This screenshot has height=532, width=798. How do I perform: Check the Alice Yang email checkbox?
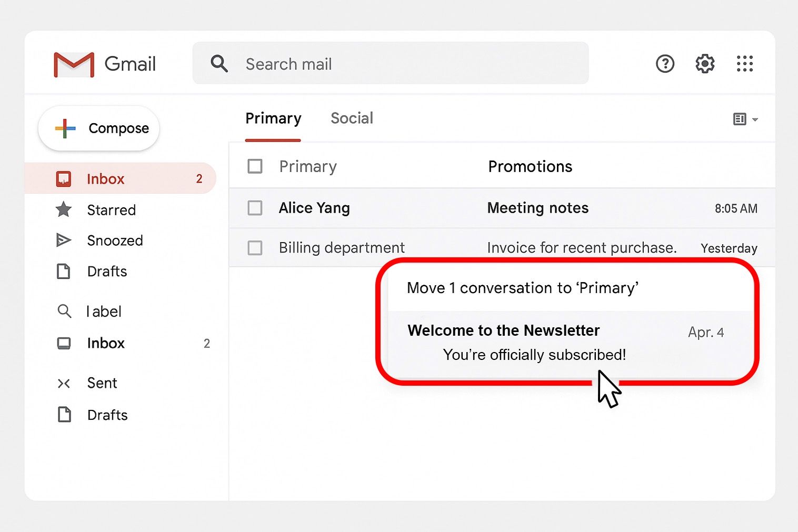pos(255,208)
